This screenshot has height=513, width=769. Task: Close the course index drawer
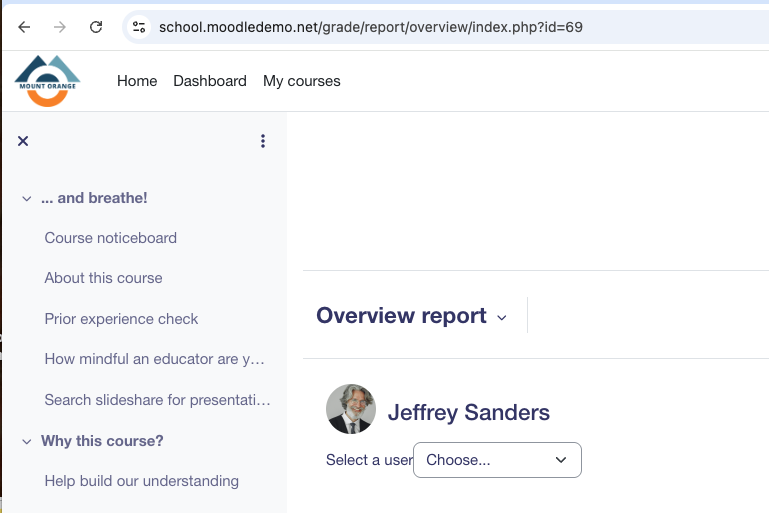click(23, 141)
